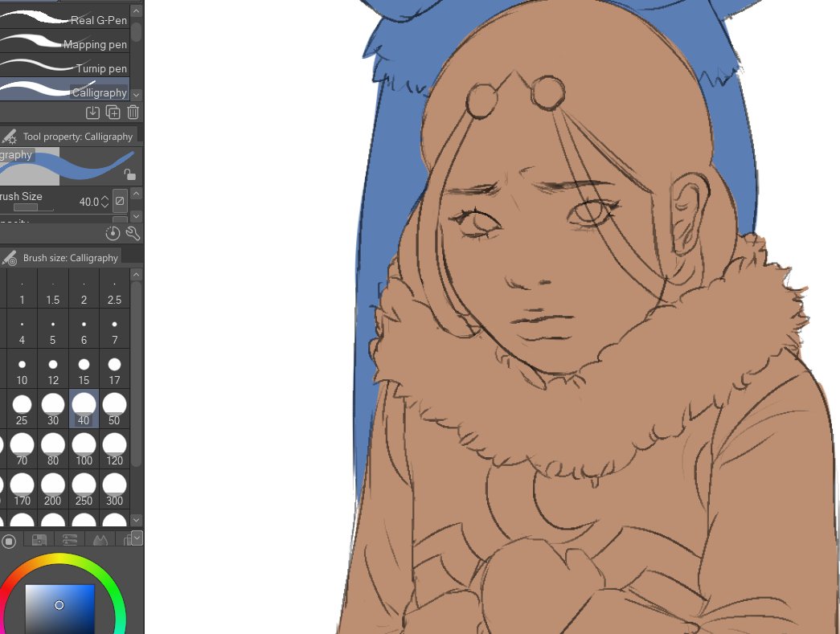The height and width of the screenshot is (634, 840).
Task: Select the Mapping pen sub tool
Action: pyautogui.click(x=64, y=41)
